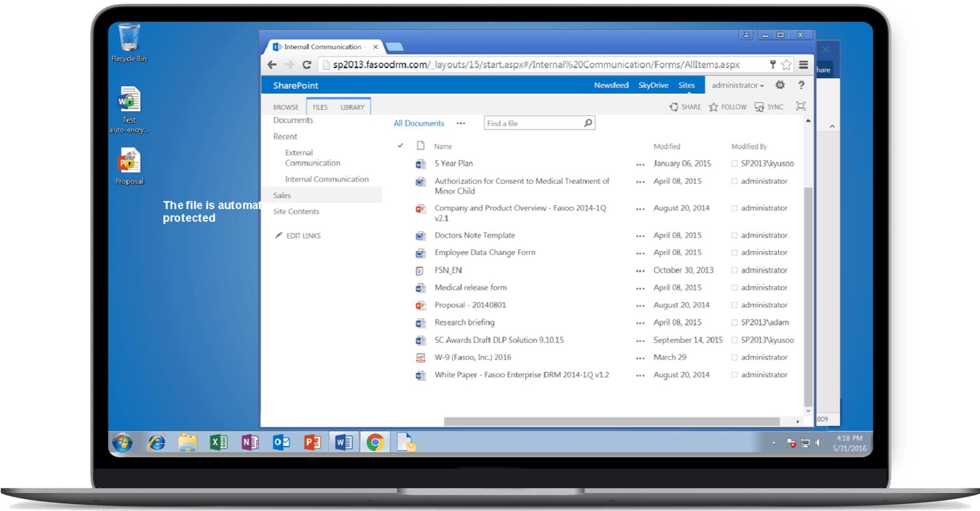The image size is (980, 511).
Task: Open ellipsis menu for 5 Year Plan
Action: click(640, 165)
